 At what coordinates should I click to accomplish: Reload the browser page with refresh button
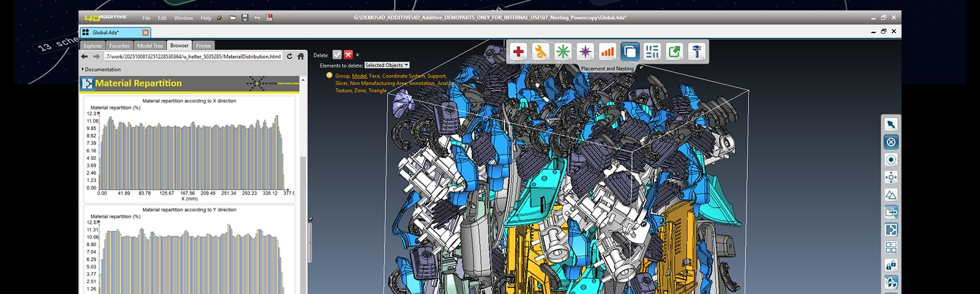pyautogui.click(x=290, y=56)
